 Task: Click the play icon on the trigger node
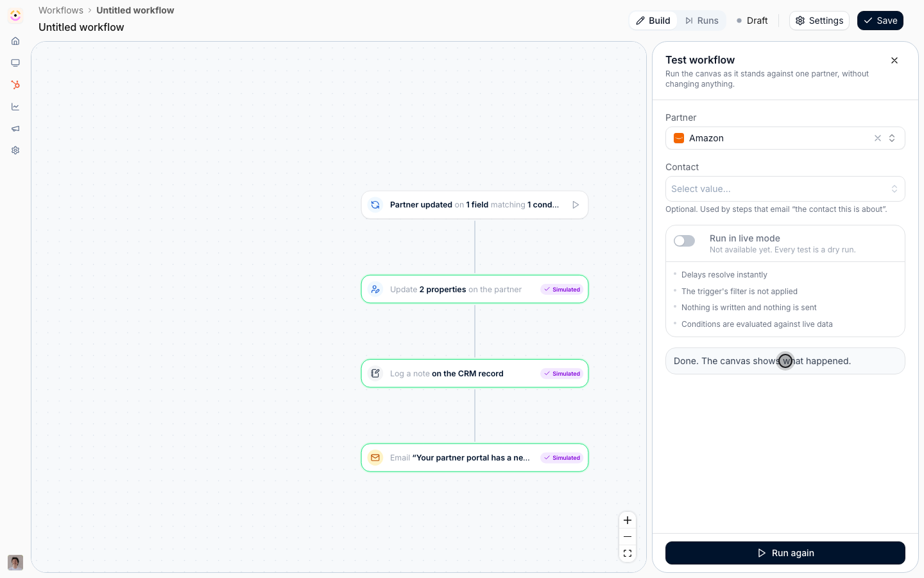576,205
